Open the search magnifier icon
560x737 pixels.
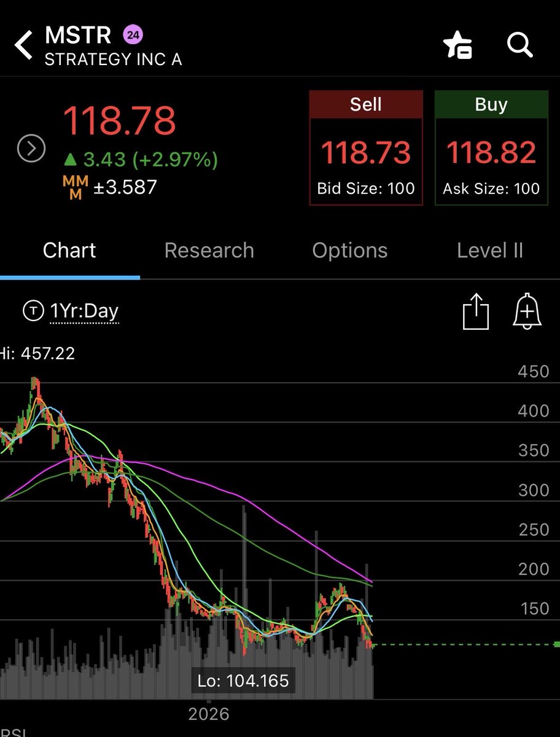519,45
